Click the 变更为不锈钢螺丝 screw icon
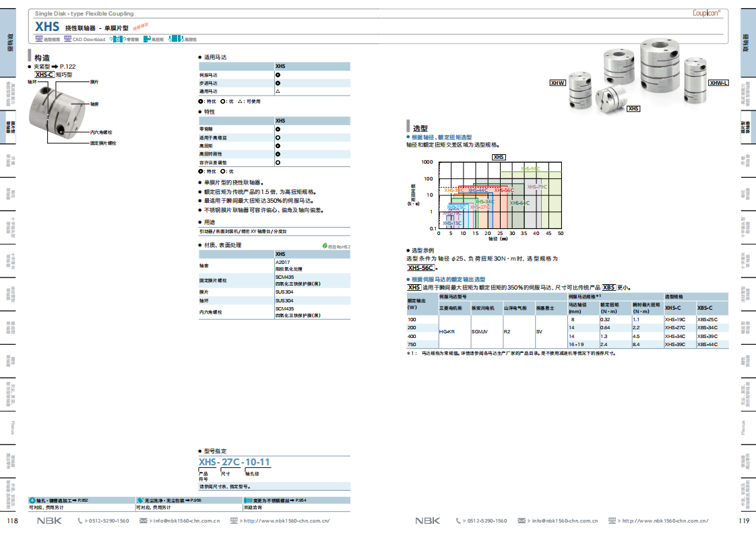Screen dimensions: 756x534 coord(248,500)
